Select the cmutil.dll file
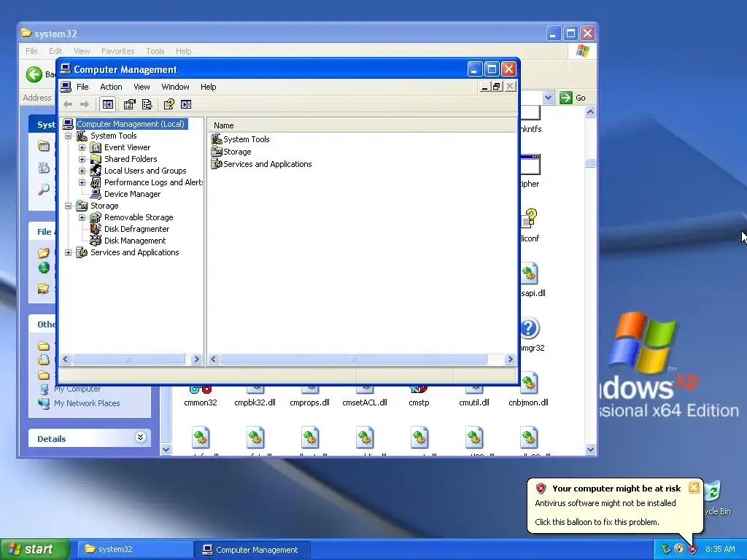Screen dimensions: 747x560 pos(474,402)
